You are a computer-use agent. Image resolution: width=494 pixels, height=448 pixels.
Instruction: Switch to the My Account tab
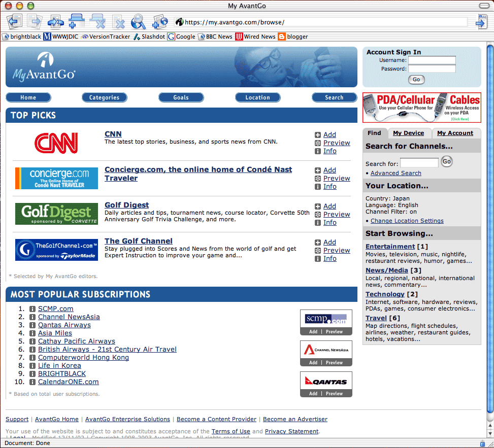[x=455, y=133]
